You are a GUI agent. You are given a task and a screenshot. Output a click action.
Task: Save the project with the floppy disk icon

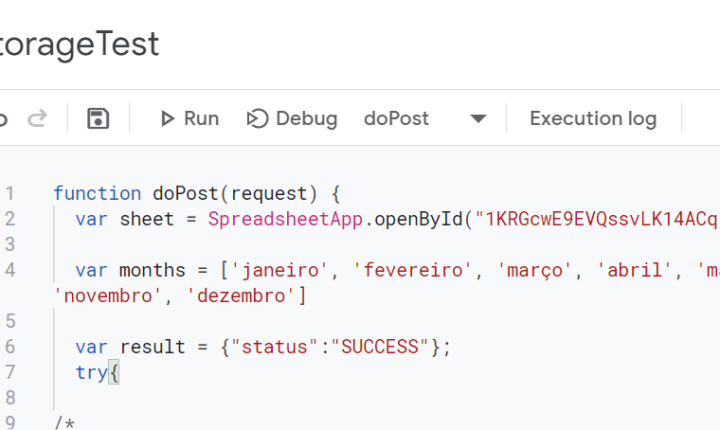pos(98,119)
